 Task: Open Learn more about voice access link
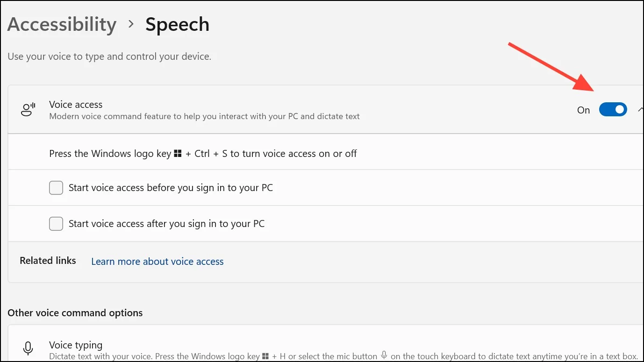[x=157, y=262]
